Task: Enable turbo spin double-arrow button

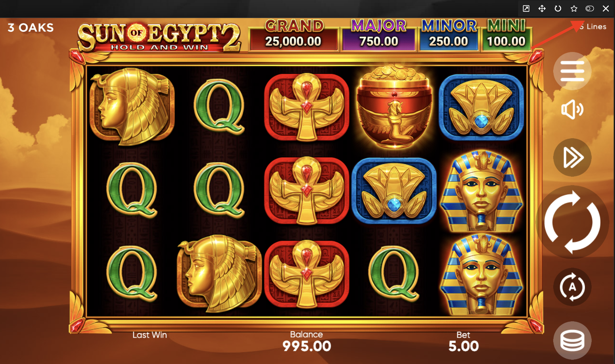Action: (x=572, y=157)
